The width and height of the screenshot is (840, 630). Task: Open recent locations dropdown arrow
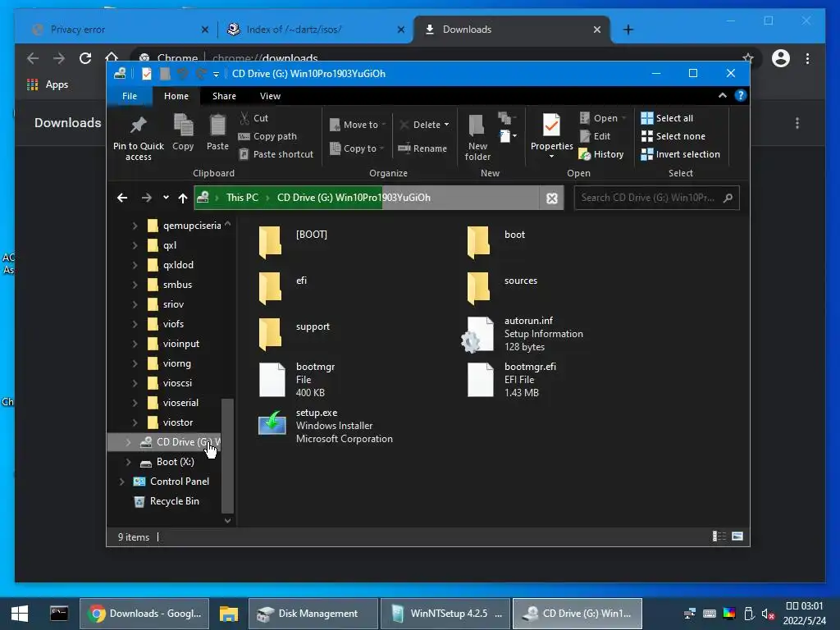pos(166,198)
